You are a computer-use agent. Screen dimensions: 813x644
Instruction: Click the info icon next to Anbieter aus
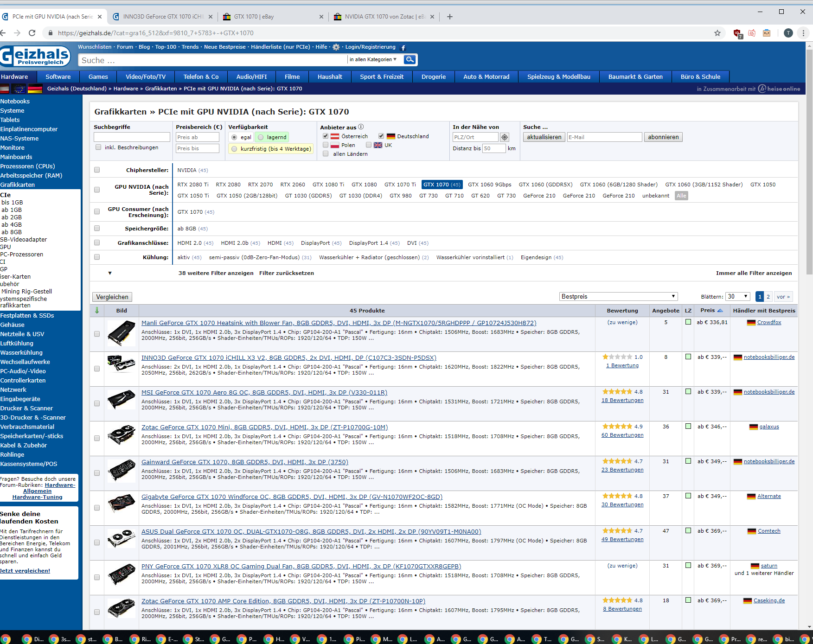coord(361,127)
